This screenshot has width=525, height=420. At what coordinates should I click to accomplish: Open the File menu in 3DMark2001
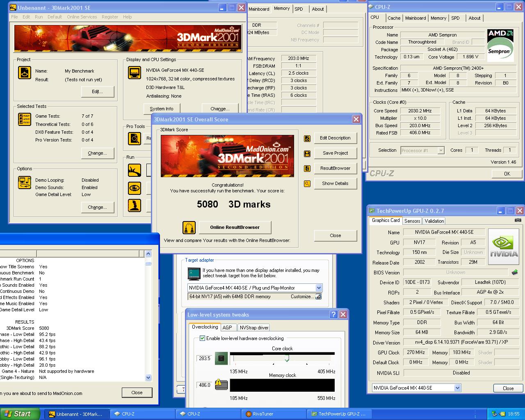tap(14, 17)
